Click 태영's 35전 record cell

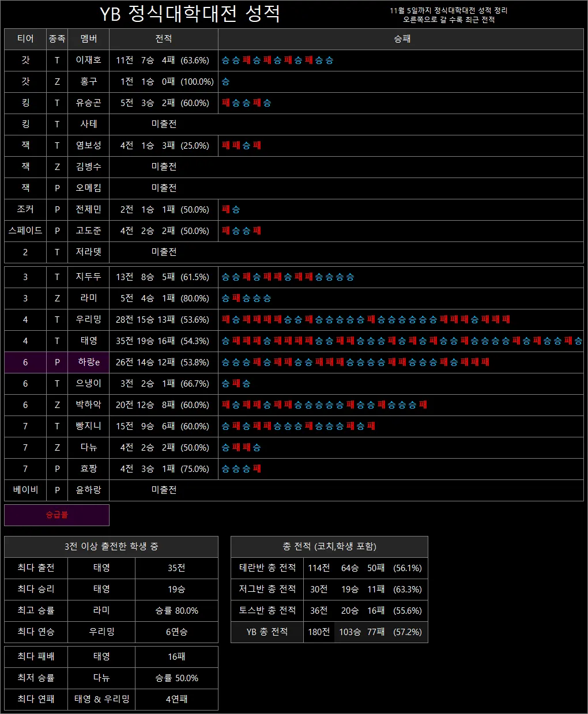pos(163,341)
